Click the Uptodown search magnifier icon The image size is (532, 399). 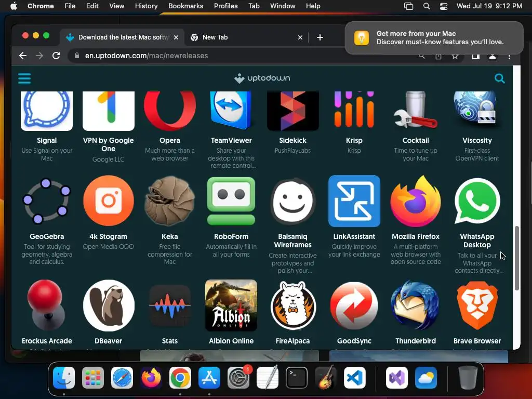pos(499,78)
